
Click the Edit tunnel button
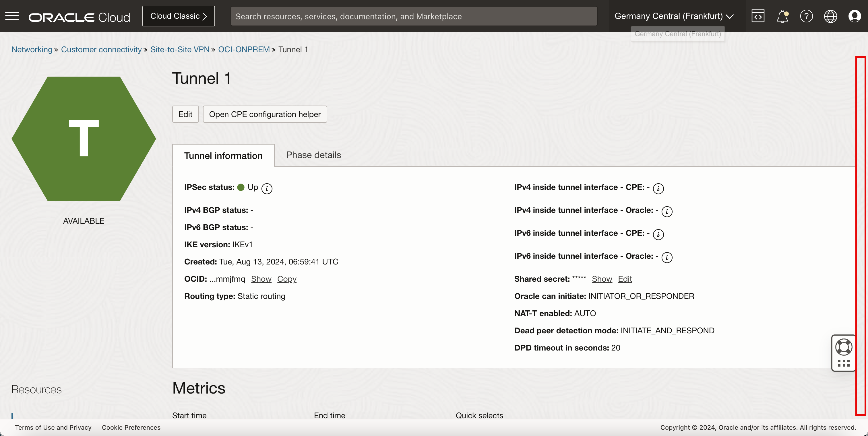point(185,114)
